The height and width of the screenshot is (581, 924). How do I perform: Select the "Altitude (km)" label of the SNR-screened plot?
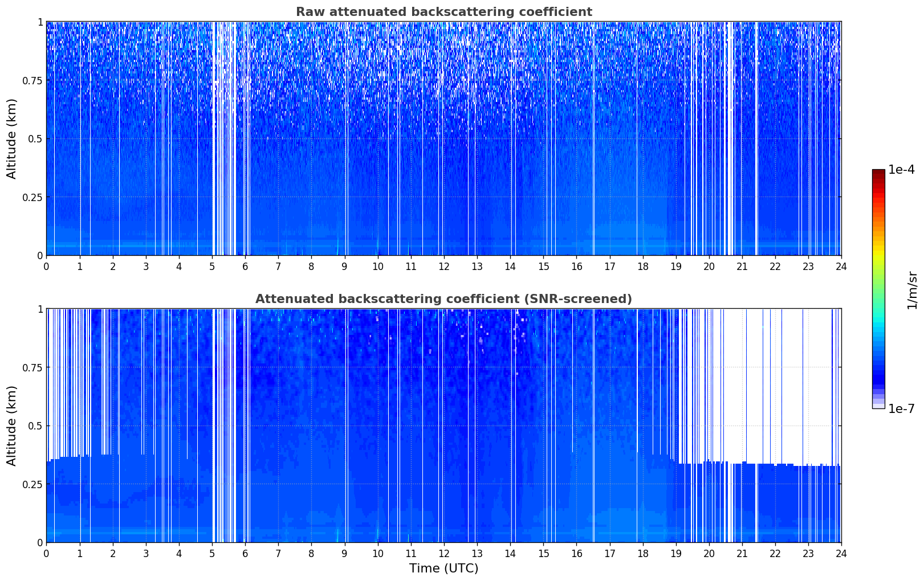[x=12, y=425]
